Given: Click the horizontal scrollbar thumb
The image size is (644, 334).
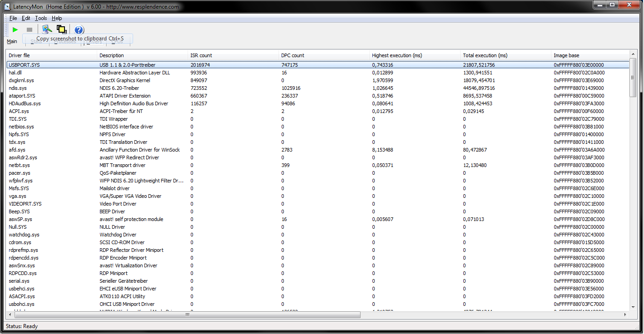Looking at the screenshot, I should [187, 314].
